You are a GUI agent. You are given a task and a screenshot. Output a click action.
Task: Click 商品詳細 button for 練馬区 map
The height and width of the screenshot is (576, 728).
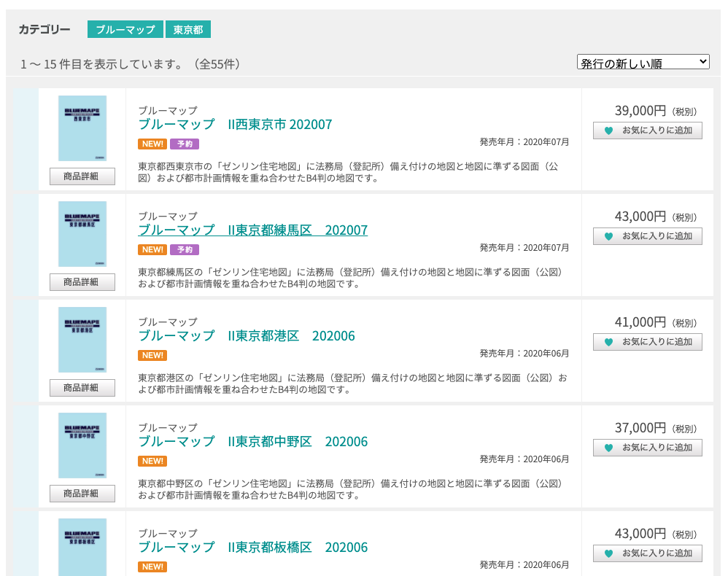[x=82, y=282]
